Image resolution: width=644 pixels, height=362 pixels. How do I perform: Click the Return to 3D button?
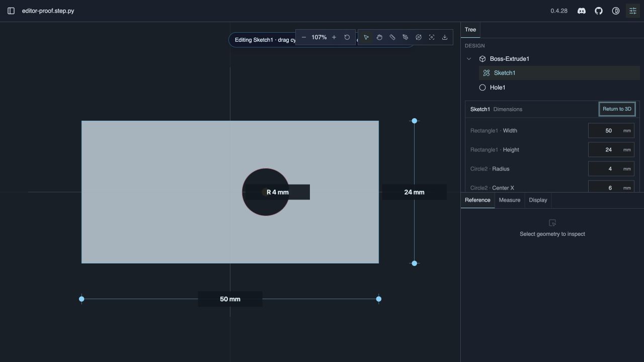[617, 109]
